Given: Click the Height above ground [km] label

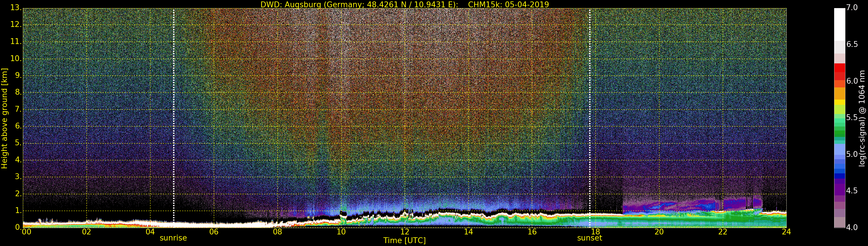Looking at the screenshot, I should tap(4, 118).
